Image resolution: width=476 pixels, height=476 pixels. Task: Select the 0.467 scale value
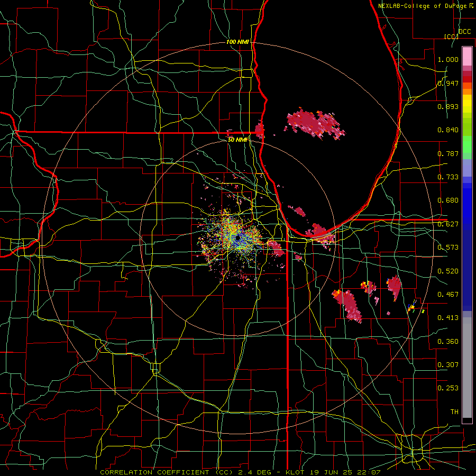(x=448, y=295)
